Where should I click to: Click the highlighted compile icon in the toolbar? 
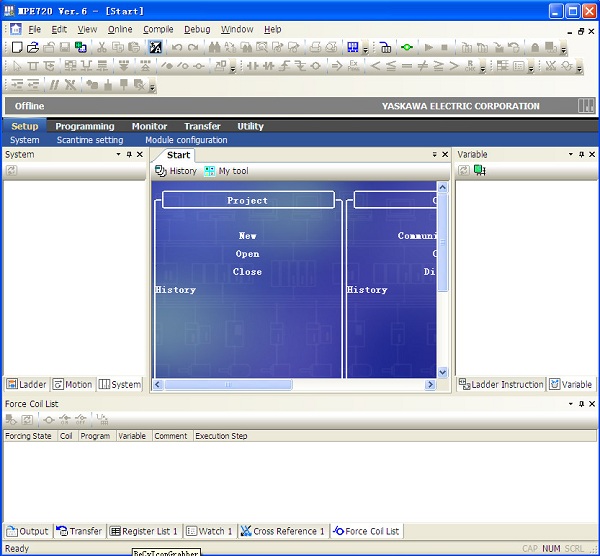(x=155, y=47)
